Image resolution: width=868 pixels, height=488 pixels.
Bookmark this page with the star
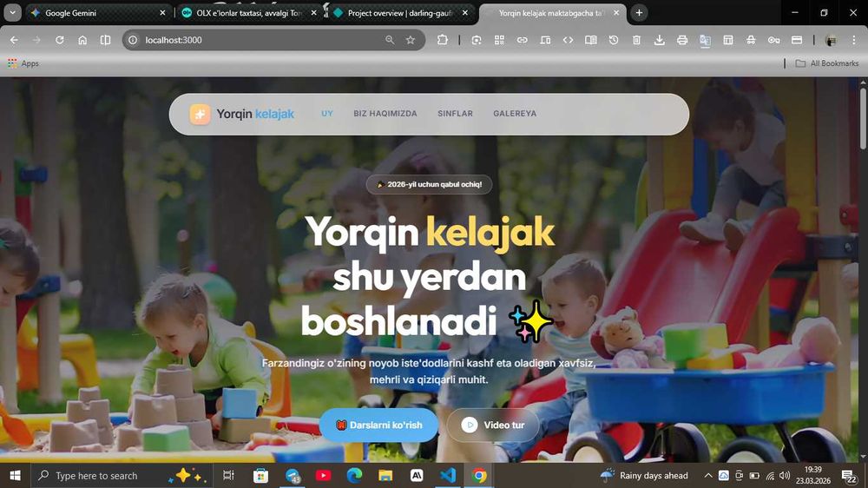(x=411, y=40)
